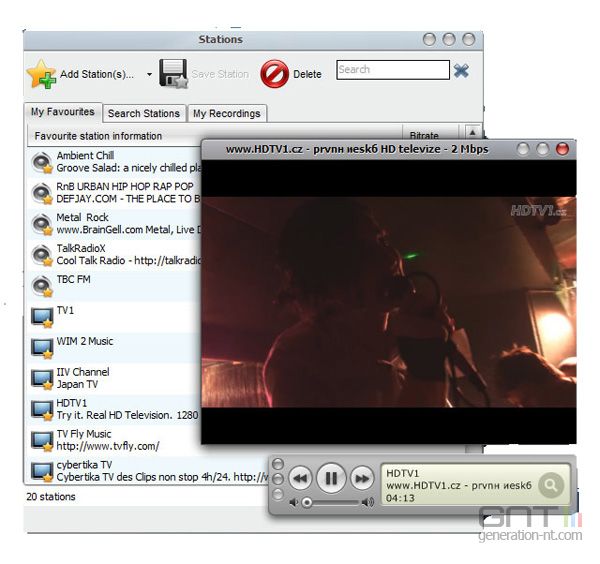Select the WIM 2 Music television icon
Viewport: 600px width, 564px height.
(x=42, y=349)
